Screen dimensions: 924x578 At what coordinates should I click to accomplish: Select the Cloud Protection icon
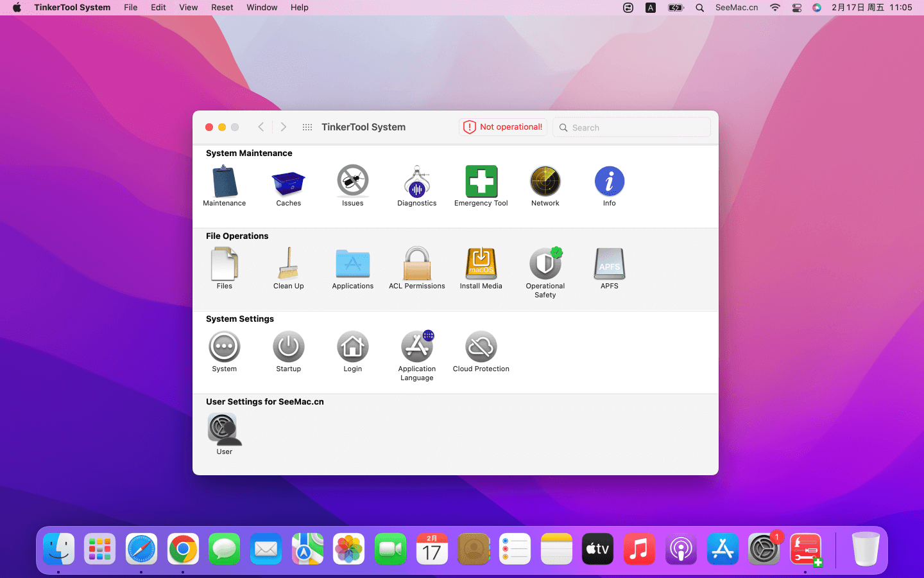[x=481, y=347]
